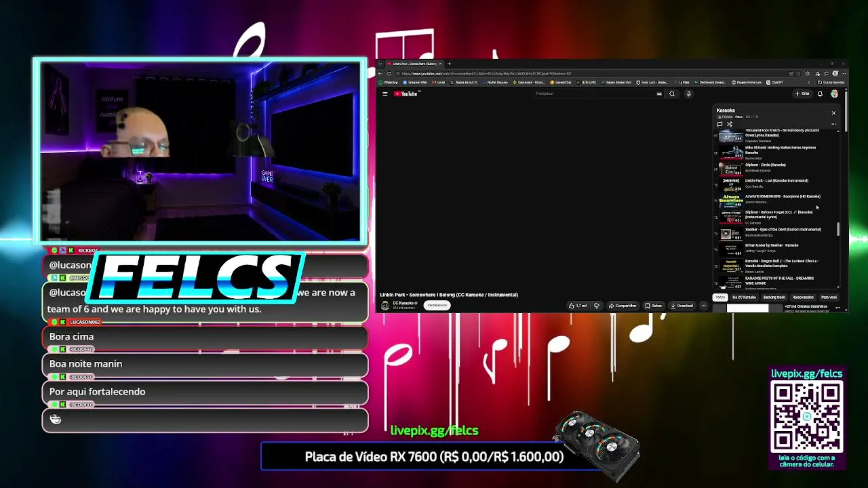The image size is (868, 488).
Task: Click the Slipknot Circle video thumbnail
Action: (x=731, y=168)
